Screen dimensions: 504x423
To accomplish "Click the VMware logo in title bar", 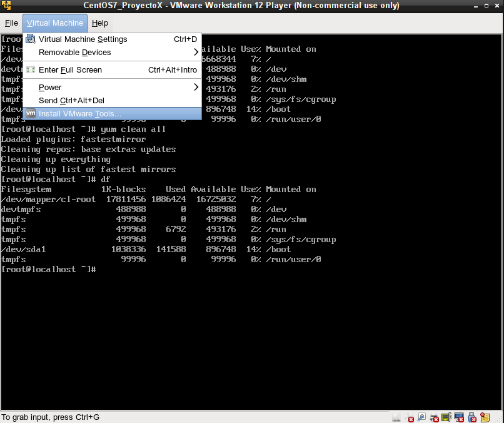I will pyautogui.click(x=6, y=6).
